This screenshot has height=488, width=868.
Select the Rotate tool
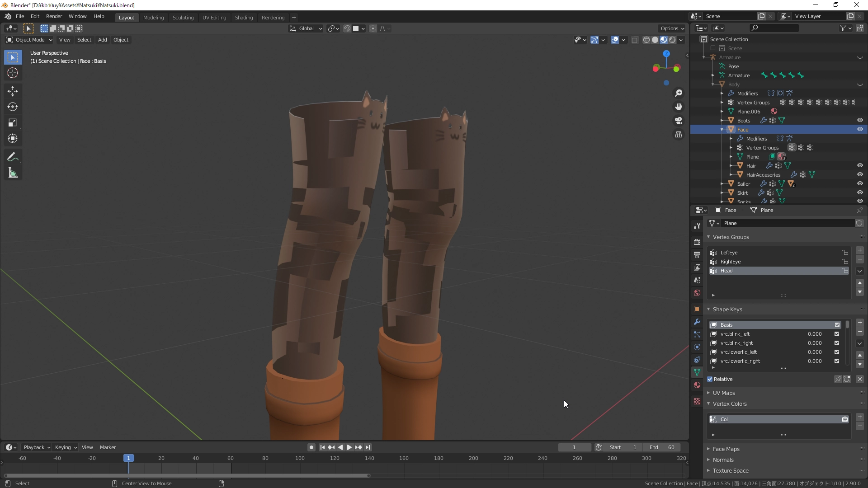[x=13, y=107]
